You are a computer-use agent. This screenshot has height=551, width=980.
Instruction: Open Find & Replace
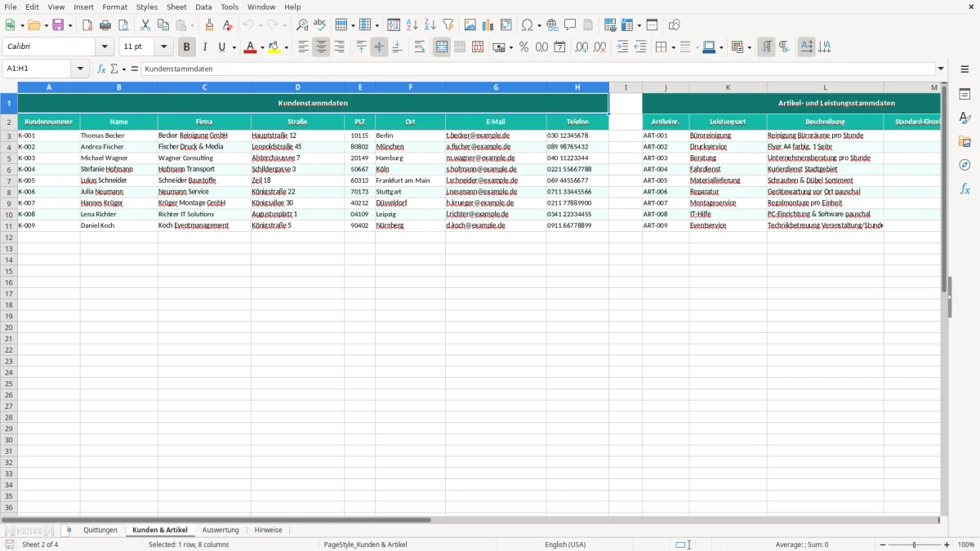point(302,25)
